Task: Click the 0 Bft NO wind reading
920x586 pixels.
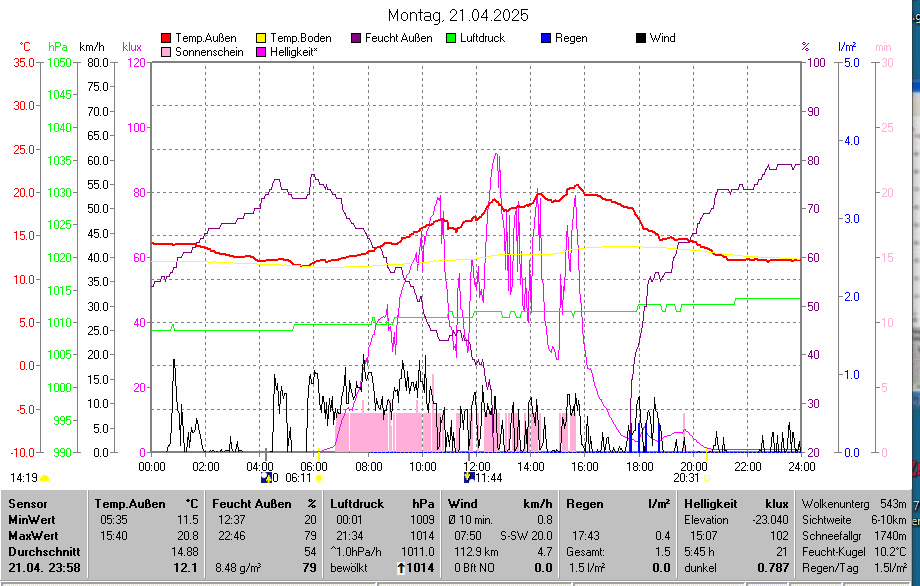Action: point(474,568)
